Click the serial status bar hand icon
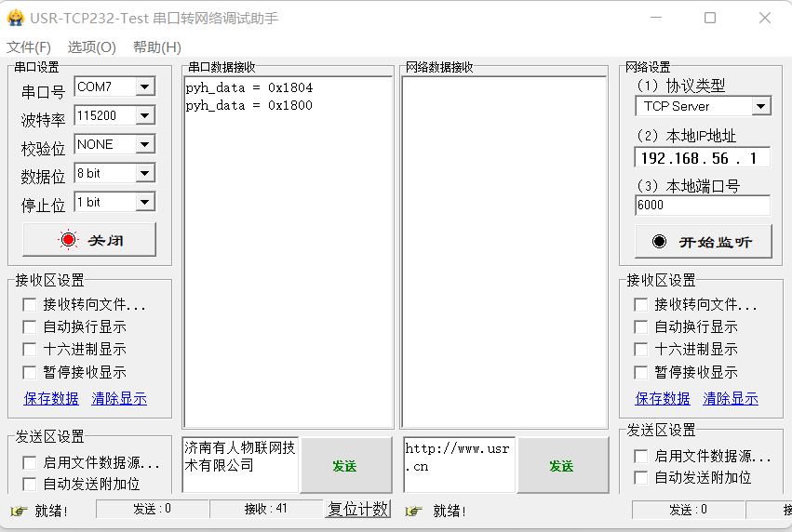The width and height of the screenshot is (792, 532). click(x=19, y=511)
